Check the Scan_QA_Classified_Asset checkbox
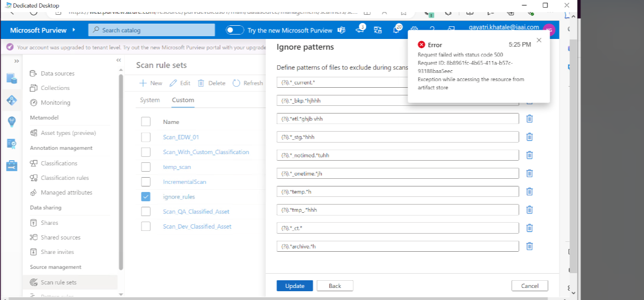644x300 pixels. point(146,212)
